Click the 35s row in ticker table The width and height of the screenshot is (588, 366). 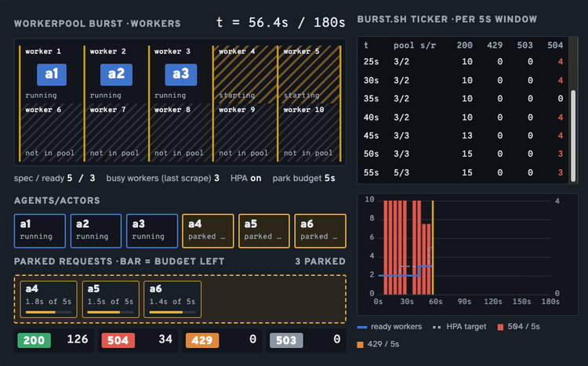point(463,99)
